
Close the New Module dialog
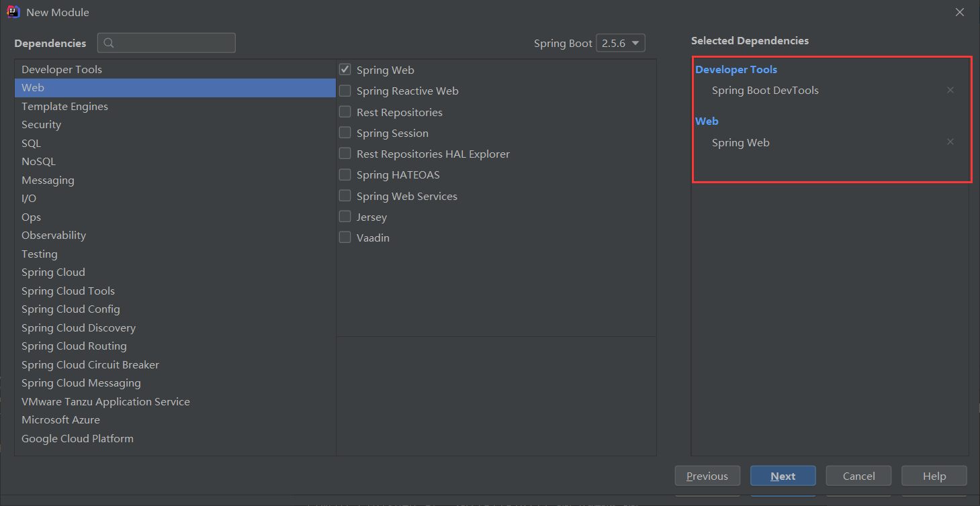coord(961,12)
